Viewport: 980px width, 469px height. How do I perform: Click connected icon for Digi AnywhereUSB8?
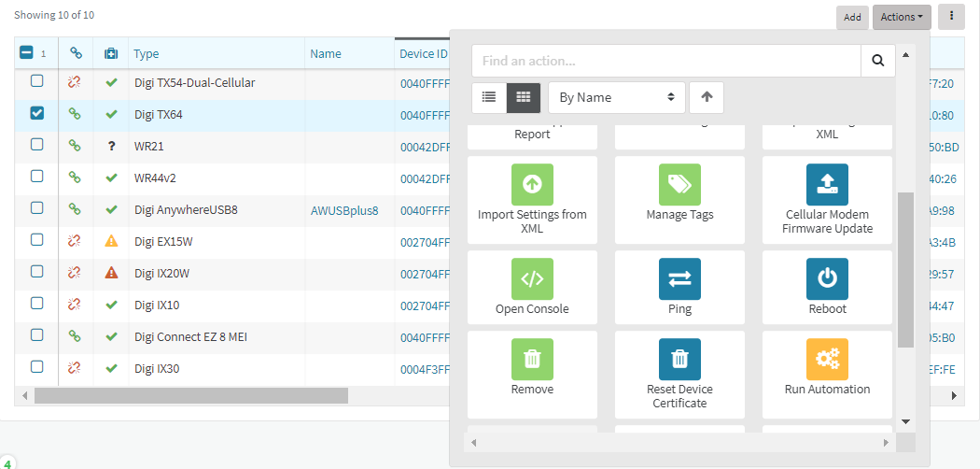tap(75, 209)
